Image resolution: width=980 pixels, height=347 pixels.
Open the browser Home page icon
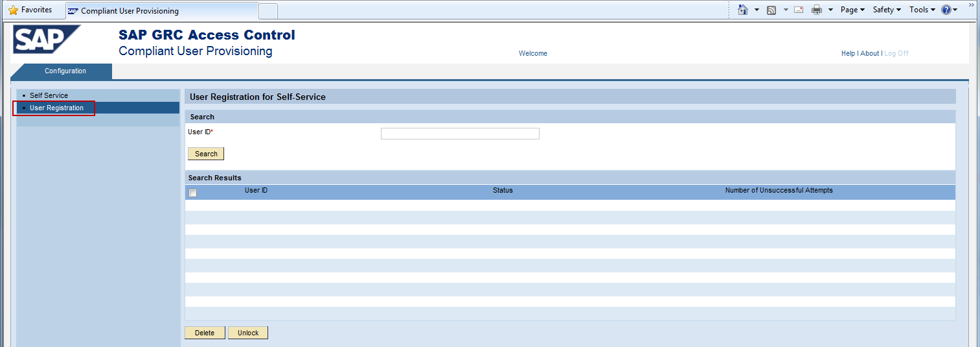[743, 10]
